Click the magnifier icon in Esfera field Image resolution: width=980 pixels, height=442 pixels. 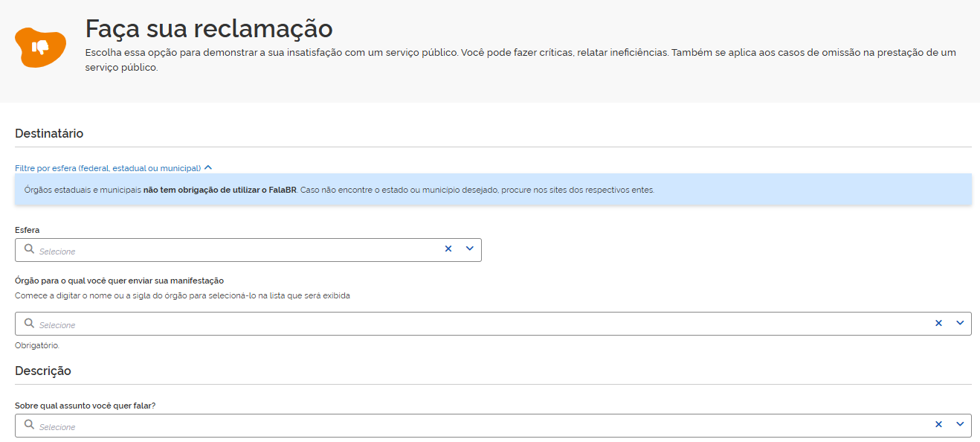click(29, 249)
